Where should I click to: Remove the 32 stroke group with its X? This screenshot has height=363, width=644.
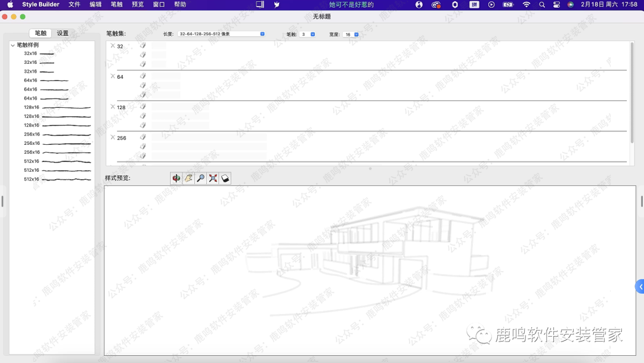(113, 46)
